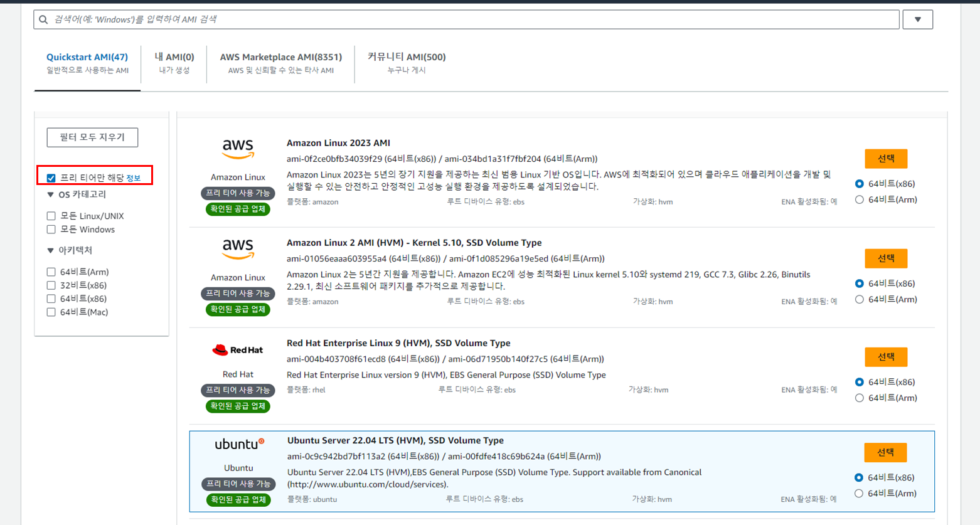Click the Ubuntu Server 22.04 LTS title

click(395, 440)
